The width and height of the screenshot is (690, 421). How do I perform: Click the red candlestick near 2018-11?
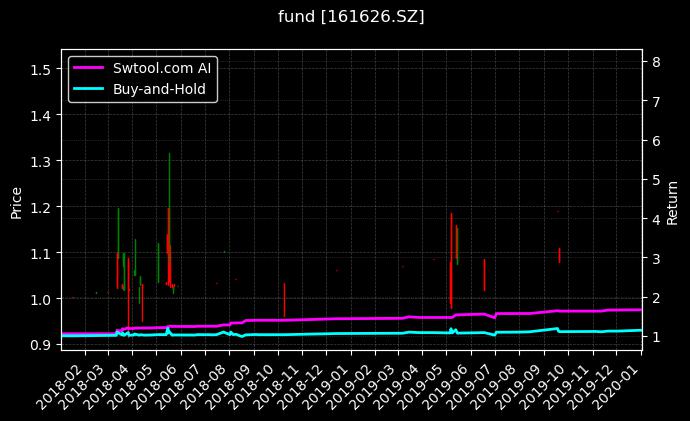(x=284, y=298)
